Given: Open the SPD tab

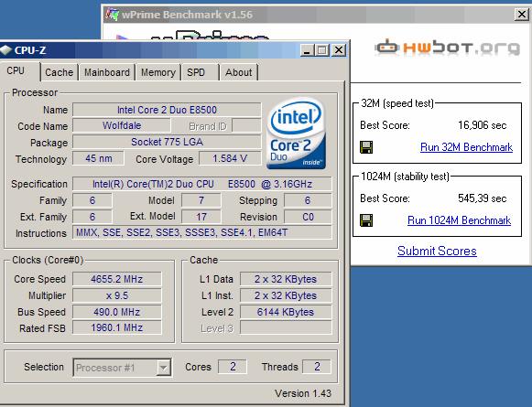Looking at the screenshot, I should tap(201, 72).
